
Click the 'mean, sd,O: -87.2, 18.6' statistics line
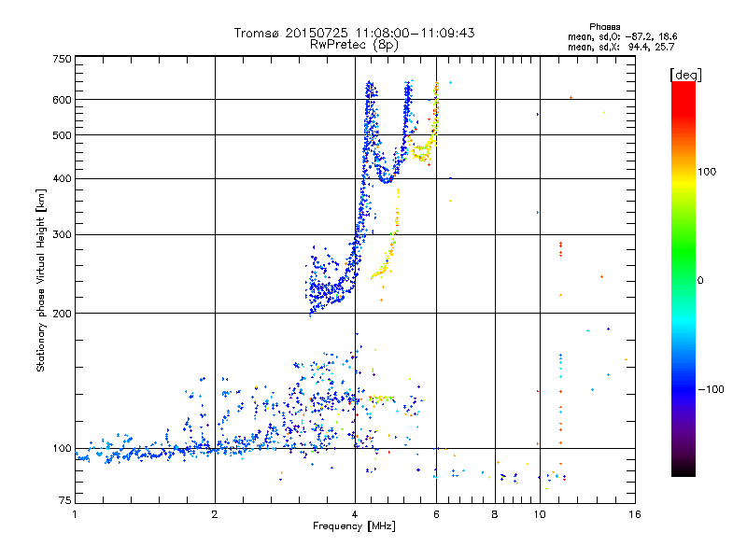click(x=623, y=36)
